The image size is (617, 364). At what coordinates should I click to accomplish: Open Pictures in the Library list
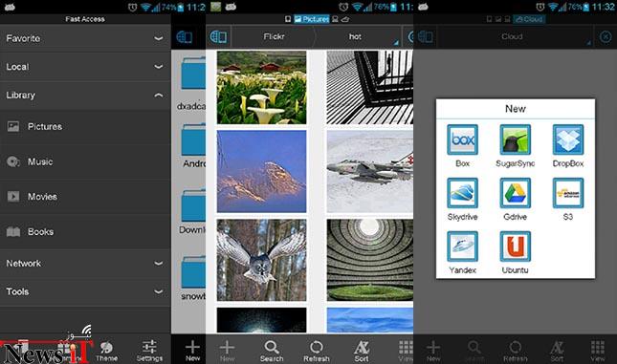coord(85,126)
